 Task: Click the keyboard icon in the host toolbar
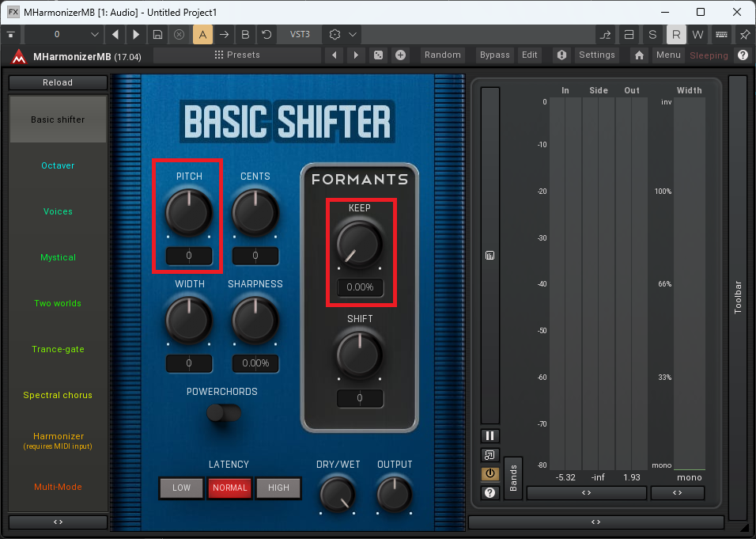point(721,34)
